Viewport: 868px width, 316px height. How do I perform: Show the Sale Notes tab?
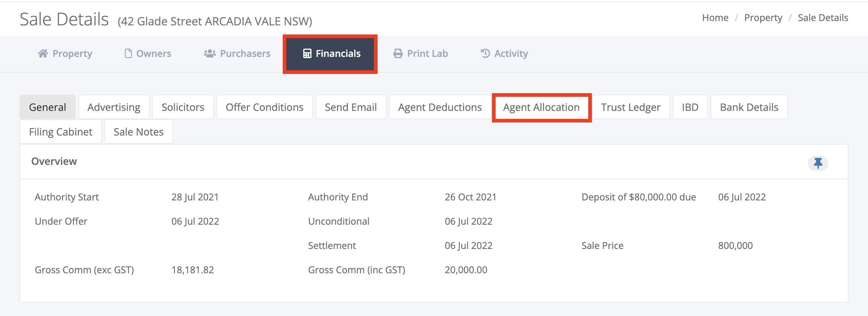click(x=139, y=132)
